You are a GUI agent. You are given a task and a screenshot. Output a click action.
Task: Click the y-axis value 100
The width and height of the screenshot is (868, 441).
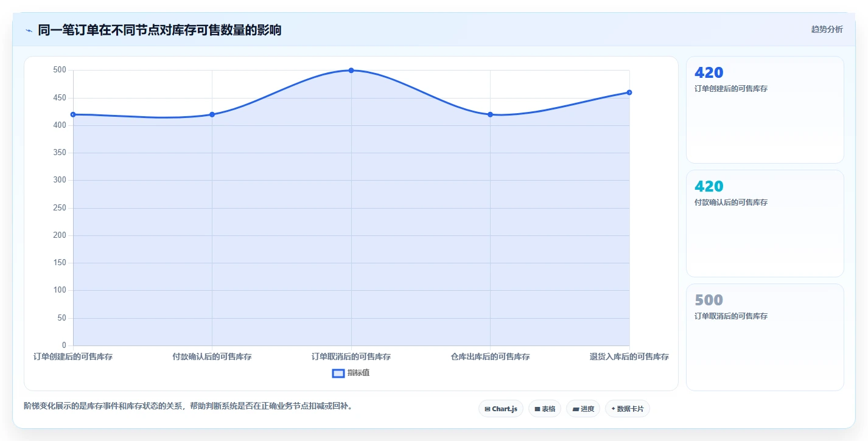(59, 291)
